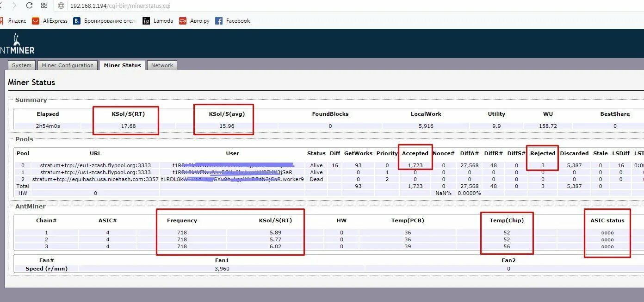Click the Elapsed value 2h54m0s

[48, 126]
